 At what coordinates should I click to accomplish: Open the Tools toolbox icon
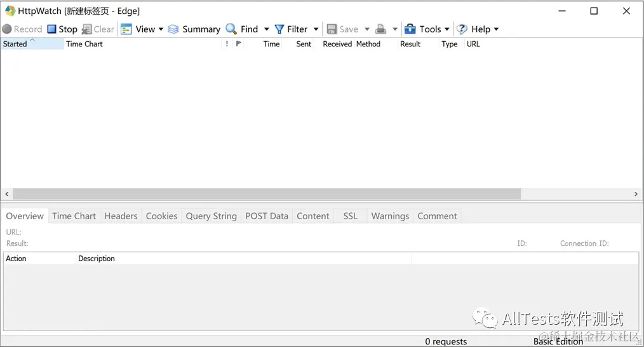pyautogui.click(x=410, y=29)
